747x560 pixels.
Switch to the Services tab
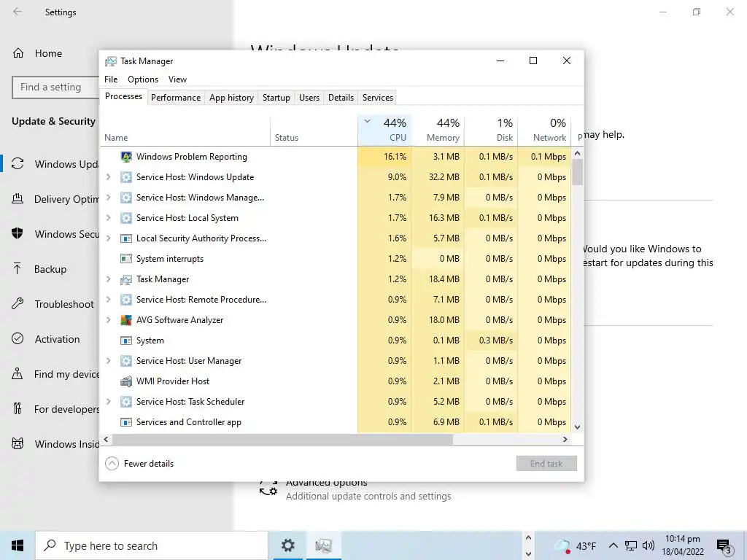[378, 98]
